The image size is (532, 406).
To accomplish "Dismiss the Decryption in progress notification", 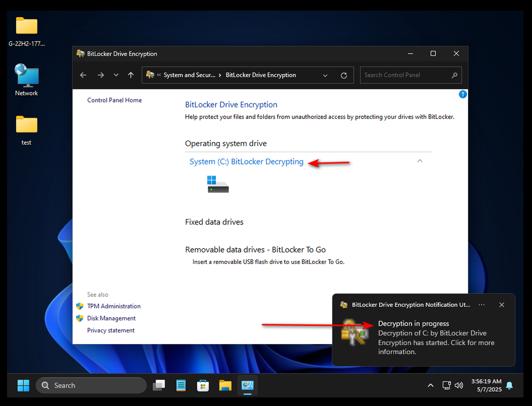I will click(x=502, y=304).
